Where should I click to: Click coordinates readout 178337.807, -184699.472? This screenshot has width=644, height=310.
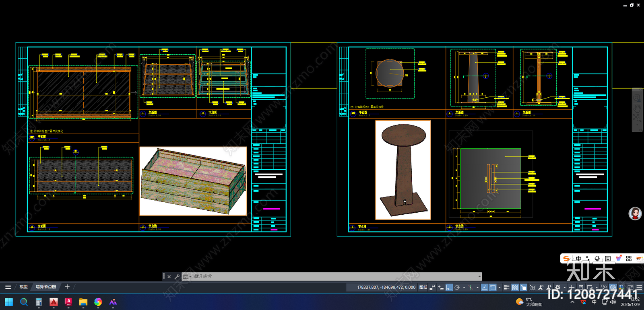click(386, 287)
